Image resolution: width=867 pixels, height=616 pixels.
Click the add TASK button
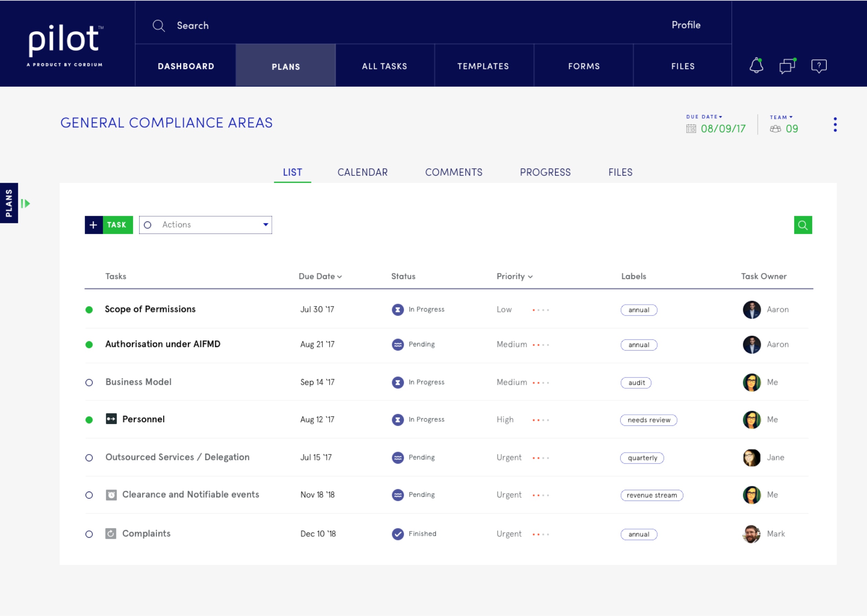109,225
